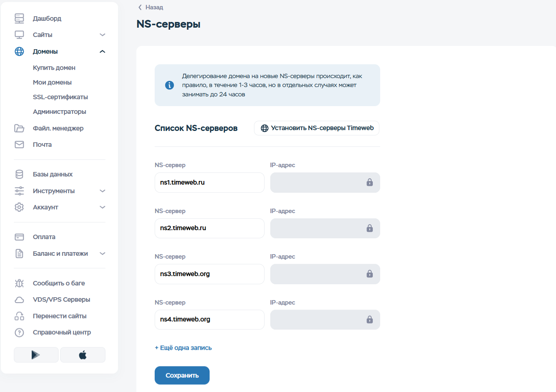Image resolution: width=556 pixels, height=392 pixels.
Task: Click the Сохранить button
Action: [182, 375]
